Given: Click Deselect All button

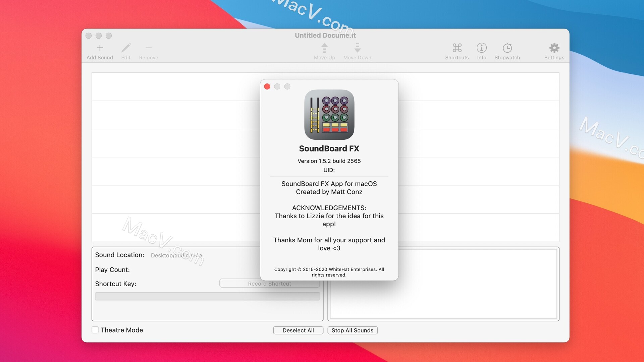Looking at the screenshot, I should [298, 330].
